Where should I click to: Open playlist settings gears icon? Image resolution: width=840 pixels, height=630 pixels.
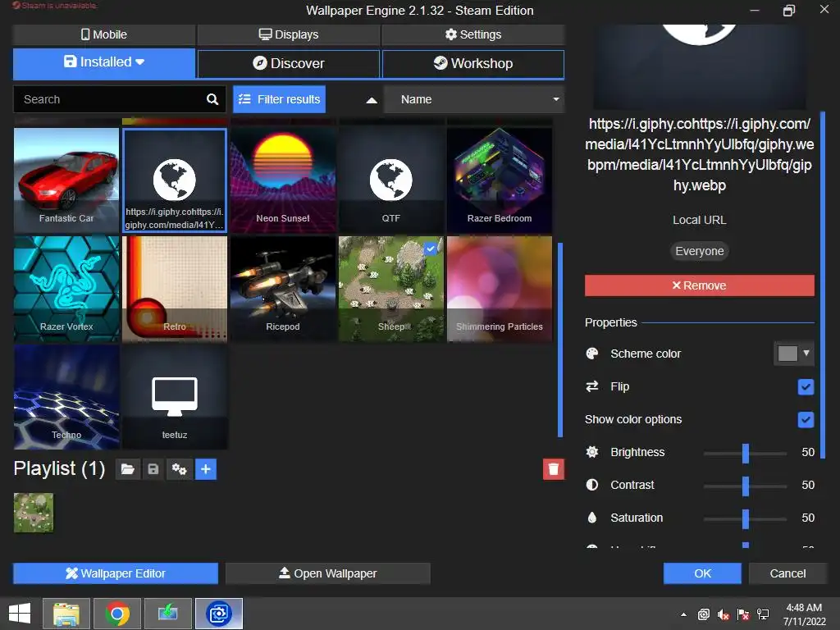(x=179, y=469)
